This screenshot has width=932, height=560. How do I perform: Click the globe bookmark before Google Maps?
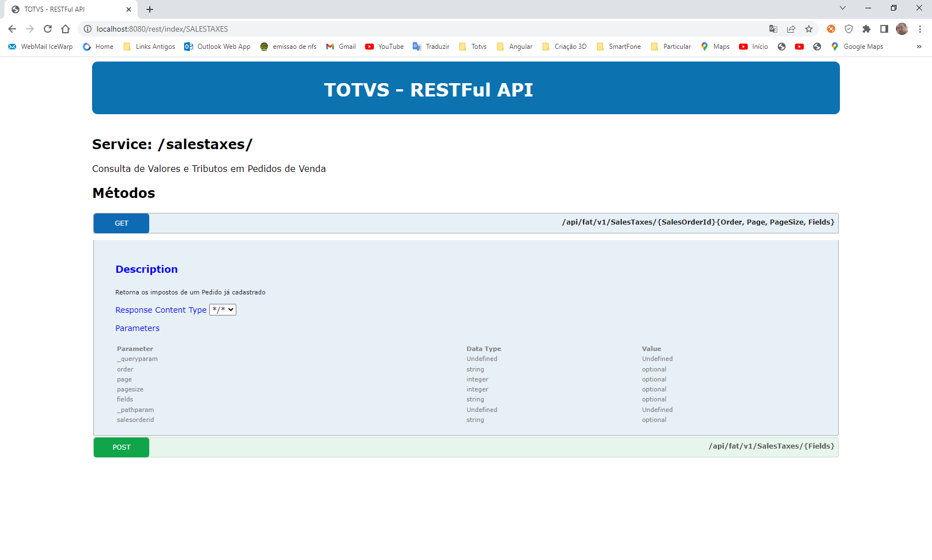click(817, 47)
